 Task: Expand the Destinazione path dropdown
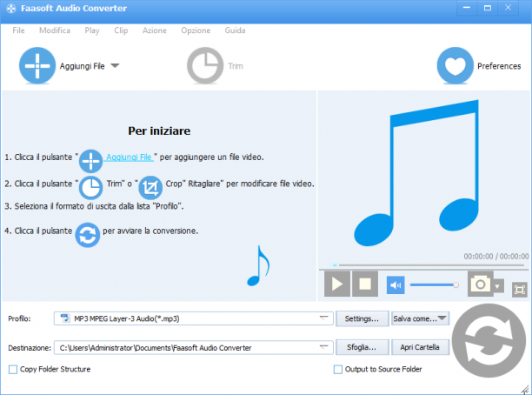[x=324, y=347]
